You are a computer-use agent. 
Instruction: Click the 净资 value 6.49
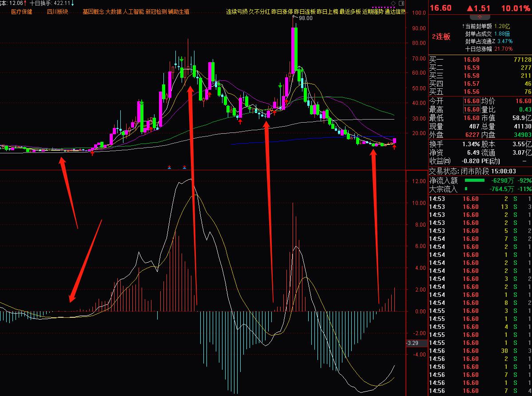[x=473, y=152]
